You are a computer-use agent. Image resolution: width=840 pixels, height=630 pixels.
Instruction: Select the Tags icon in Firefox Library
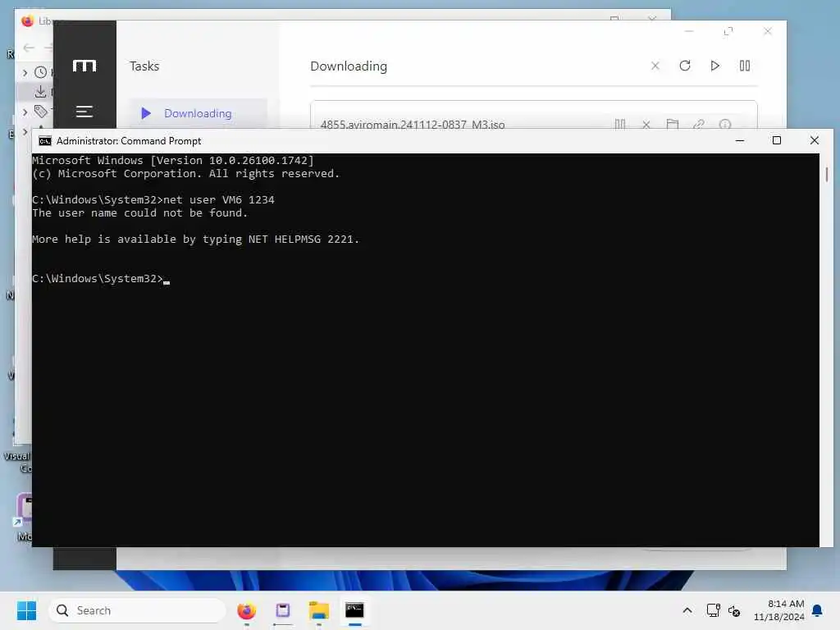[41, 112]
